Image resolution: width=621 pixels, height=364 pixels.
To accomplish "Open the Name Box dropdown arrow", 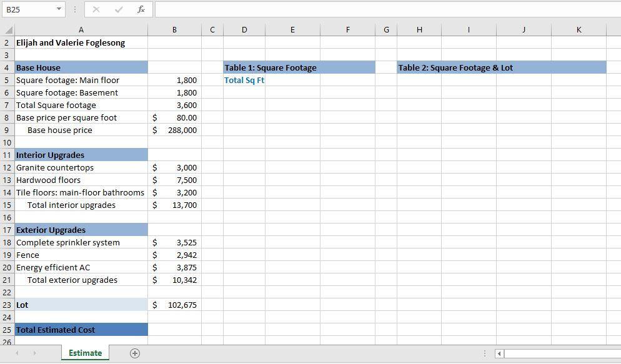I will (x=59, y=9).
